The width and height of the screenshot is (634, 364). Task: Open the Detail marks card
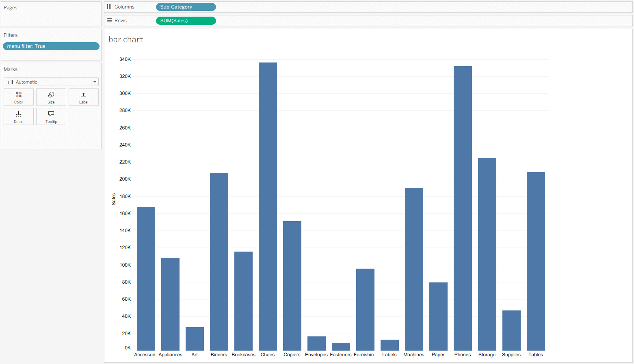(x=19, y=116)
